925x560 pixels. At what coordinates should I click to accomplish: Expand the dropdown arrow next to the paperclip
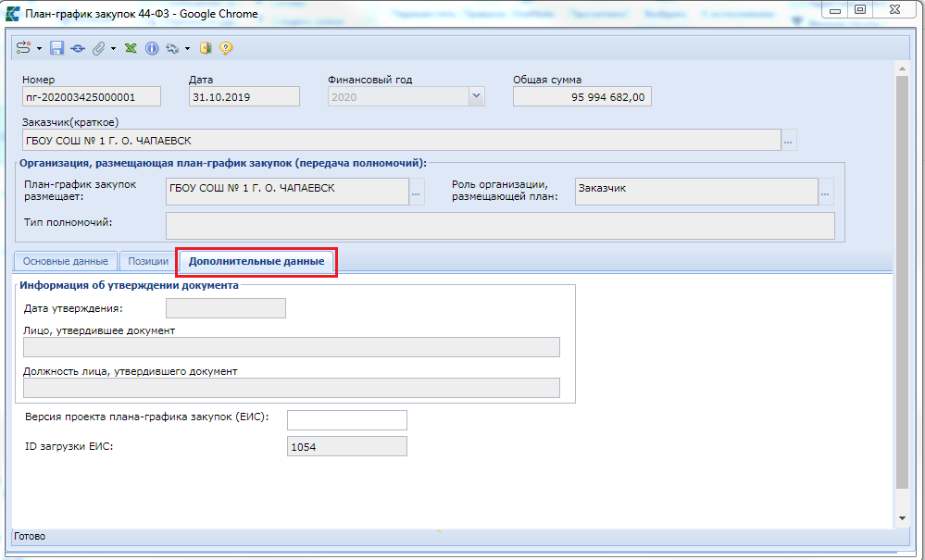113,48
